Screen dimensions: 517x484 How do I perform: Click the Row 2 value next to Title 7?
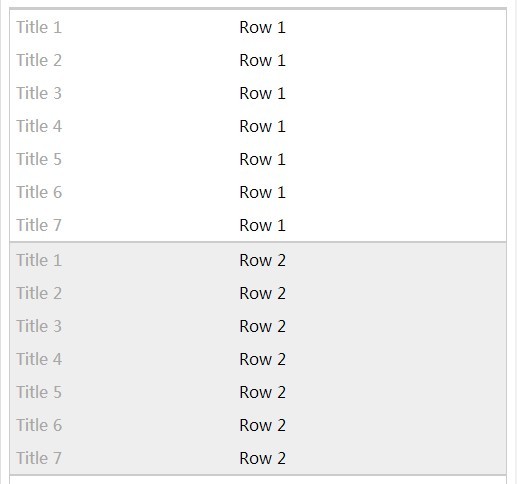[262, 458]
